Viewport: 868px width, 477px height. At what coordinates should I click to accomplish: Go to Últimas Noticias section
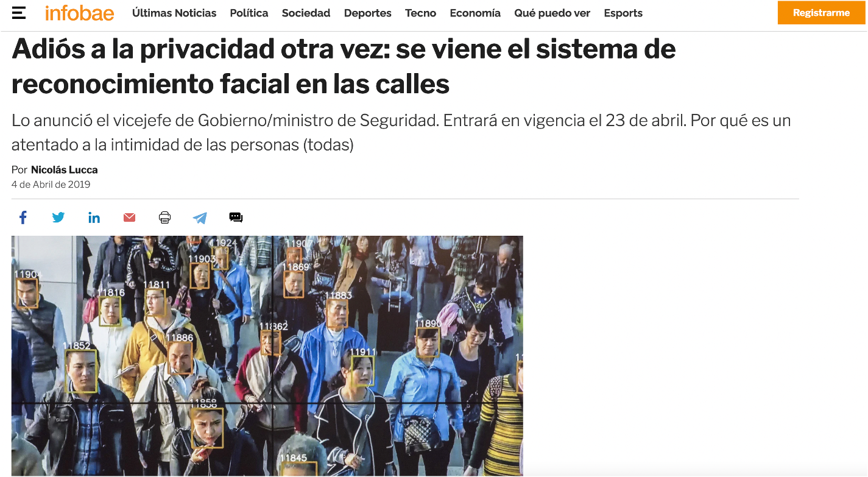coord(174,13)
